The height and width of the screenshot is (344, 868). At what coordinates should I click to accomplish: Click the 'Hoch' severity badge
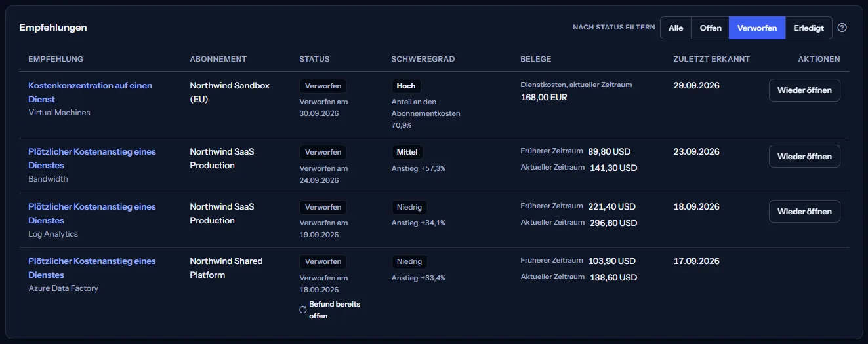[406, 86]
